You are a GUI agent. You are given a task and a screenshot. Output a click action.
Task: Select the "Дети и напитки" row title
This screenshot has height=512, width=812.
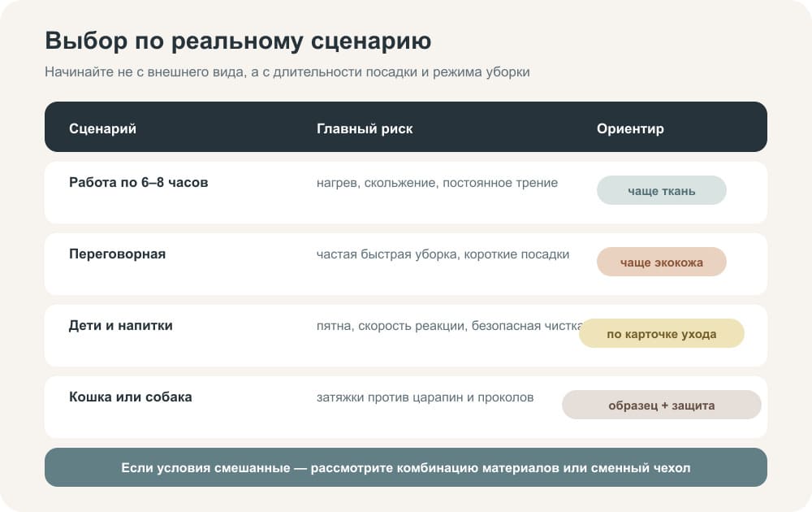[x=121, y=325]
